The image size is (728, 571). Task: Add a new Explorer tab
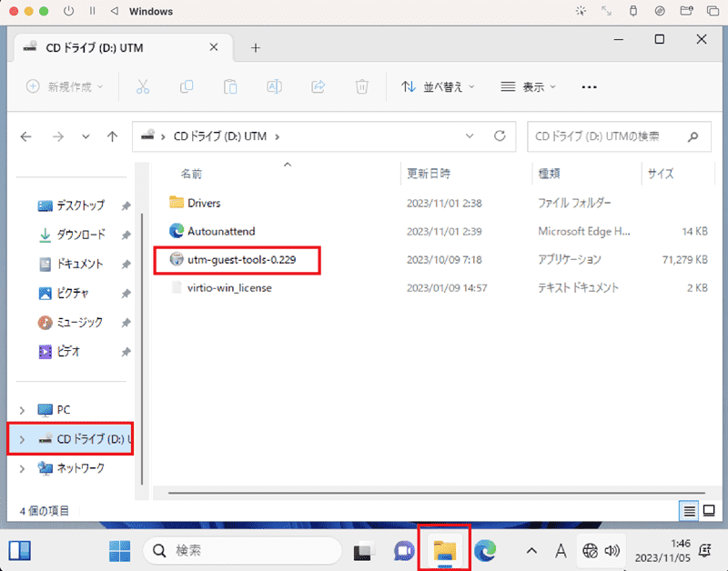point(256,48)
